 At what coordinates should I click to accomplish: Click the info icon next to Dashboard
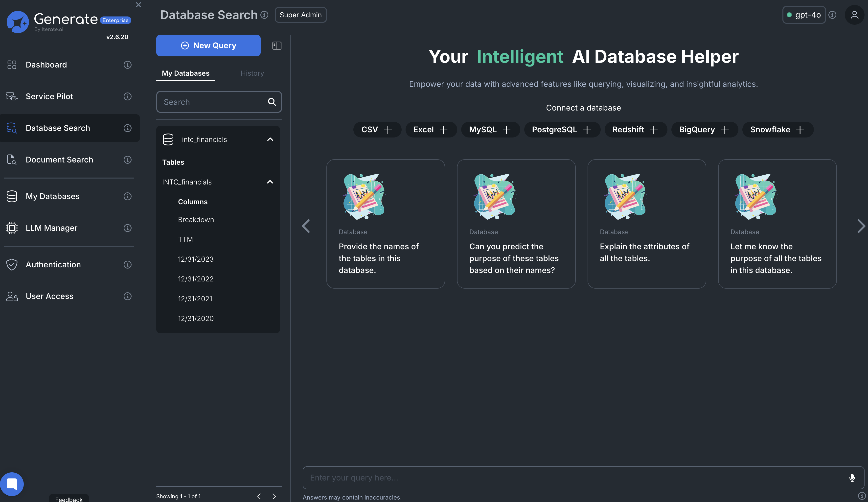coord(127,65)
